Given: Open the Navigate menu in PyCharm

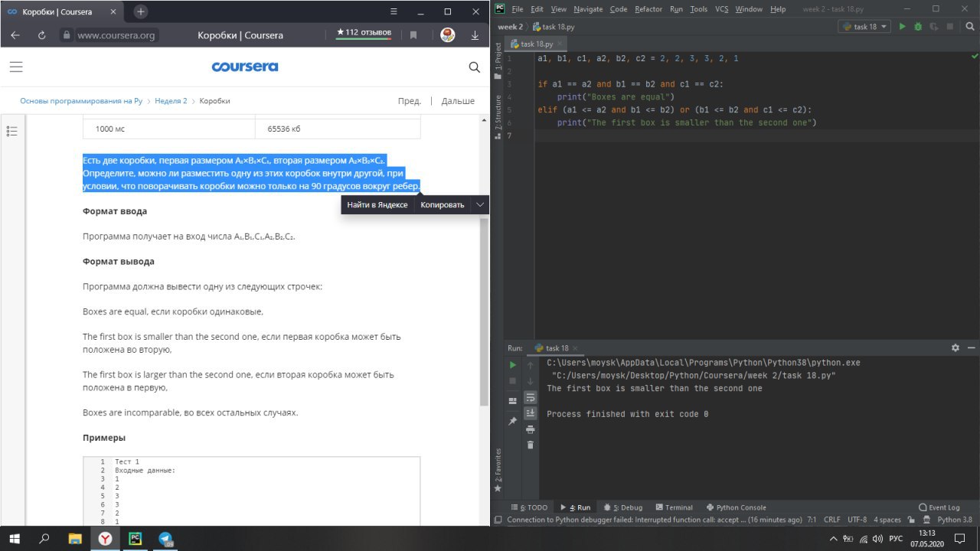Looking at the screenshot, I should tap(588, 9).
